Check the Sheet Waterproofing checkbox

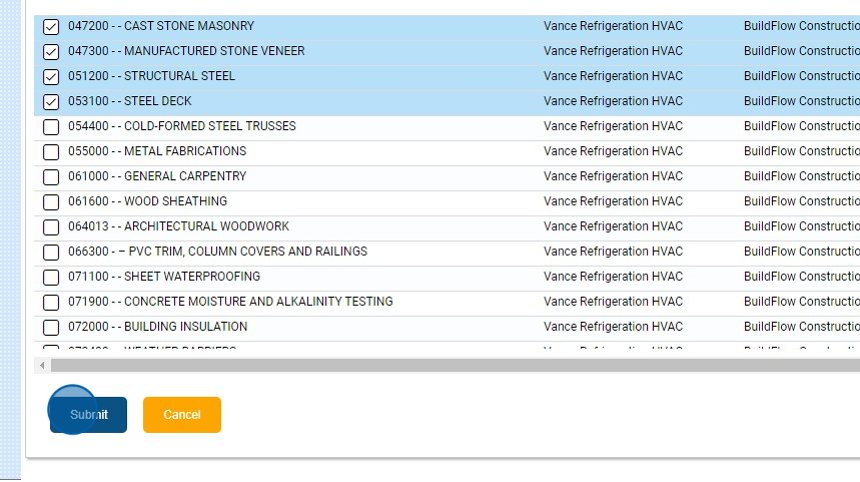coord(51,277)
